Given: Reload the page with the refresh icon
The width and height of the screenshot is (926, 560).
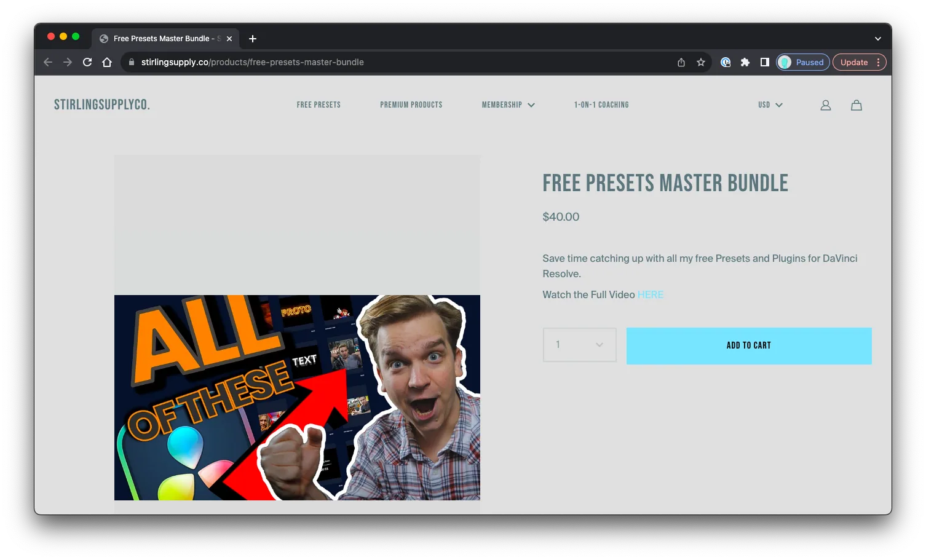Looking at the screenshot, I should coord(87,62).
